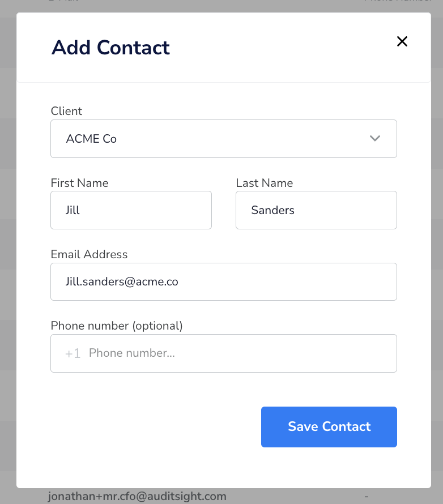This screenshot has height=504, width=443.
Task: Click the jonathan+mr.cfo@auditsight.com email behind dialog
Action: coord(137,496)
